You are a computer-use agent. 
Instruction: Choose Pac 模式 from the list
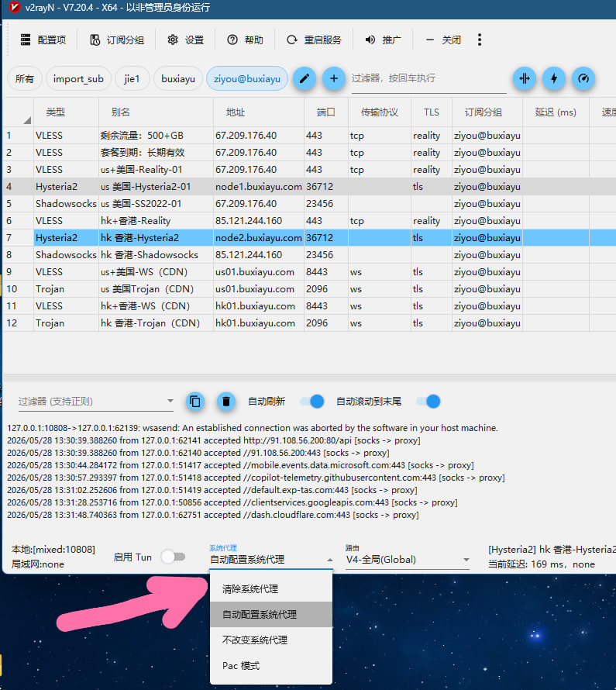[271, 666]
